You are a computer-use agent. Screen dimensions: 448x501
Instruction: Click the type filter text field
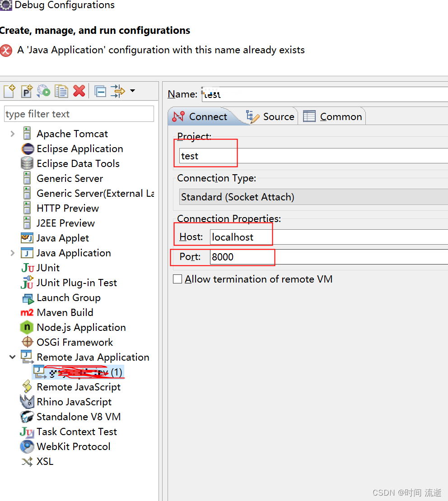pos(79,114)
